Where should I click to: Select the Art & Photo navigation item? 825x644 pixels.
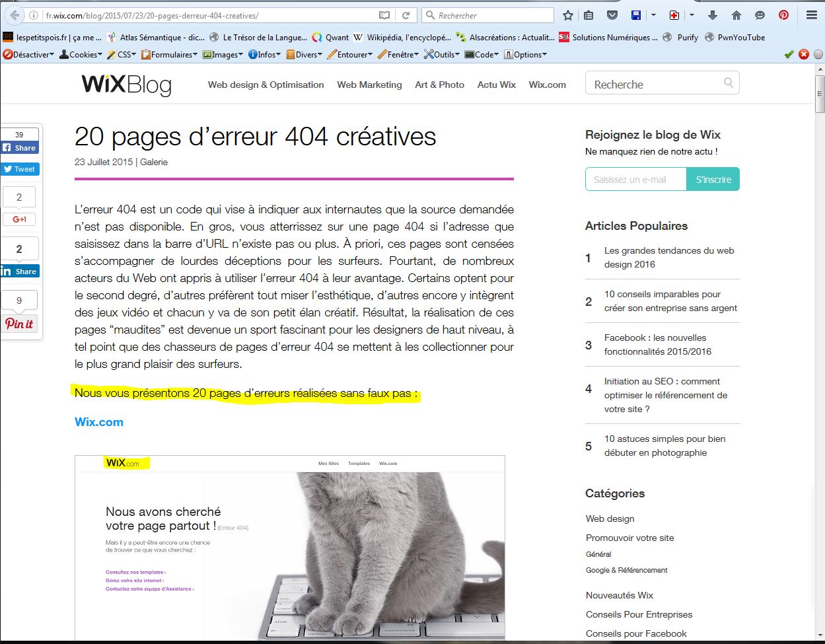[x=439, y=85]
